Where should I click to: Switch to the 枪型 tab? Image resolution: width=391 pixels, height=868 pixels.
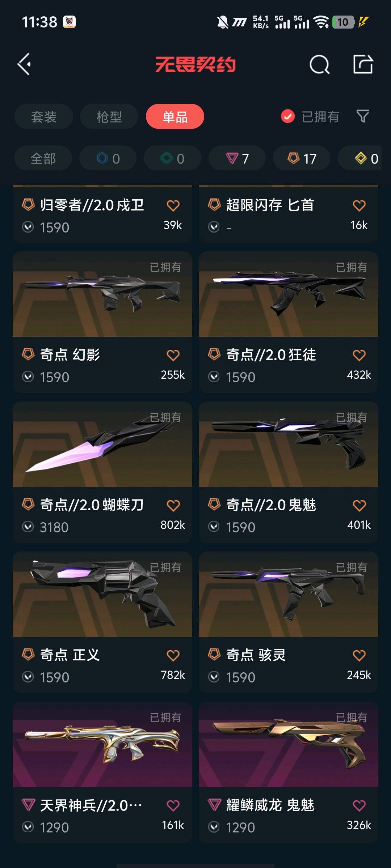click(109, 116)
